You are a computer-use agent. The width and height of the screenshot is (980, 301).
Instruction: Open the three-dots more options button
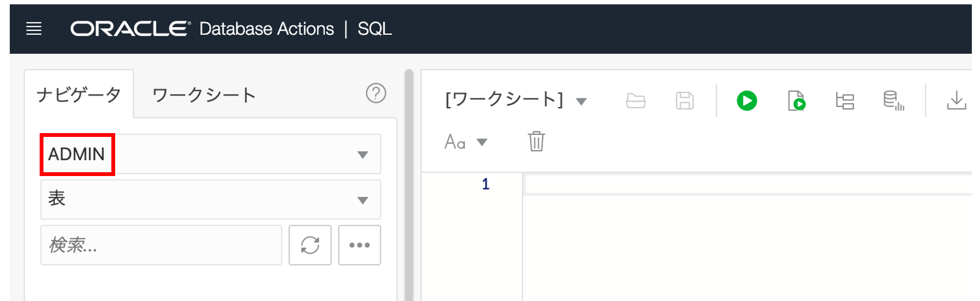pyautogui.click(x=360, y=245)
